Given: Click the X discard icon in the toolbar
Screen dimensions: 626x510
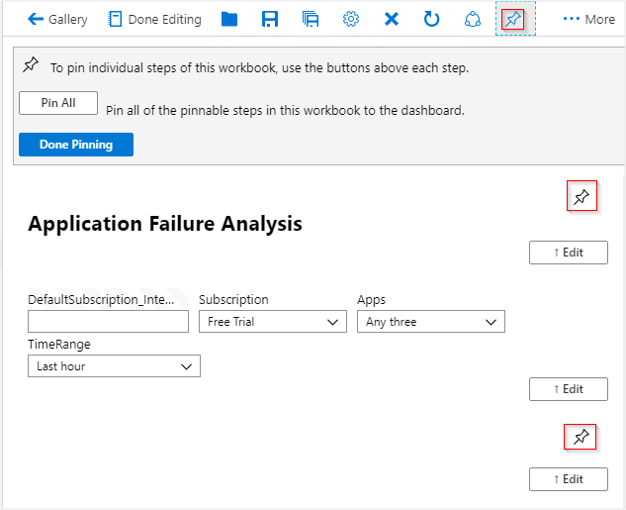Looking at the screenshot, I should click(391, 19).
